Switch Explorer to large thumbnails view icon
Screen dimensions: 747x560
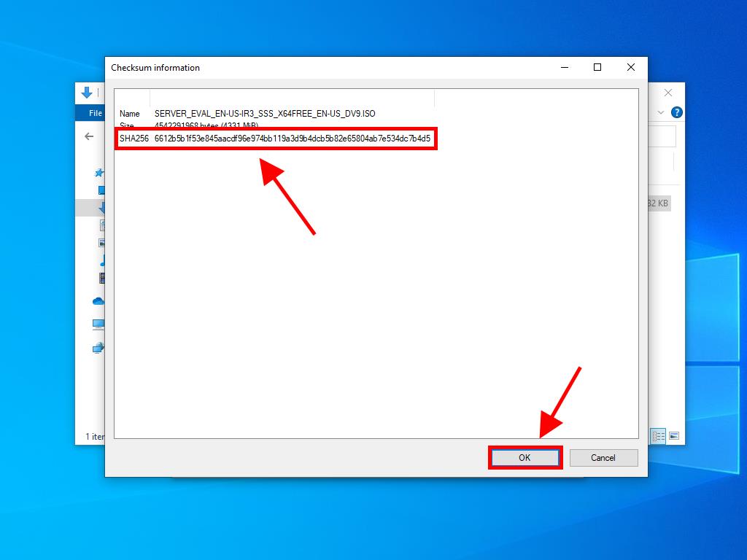674,436
